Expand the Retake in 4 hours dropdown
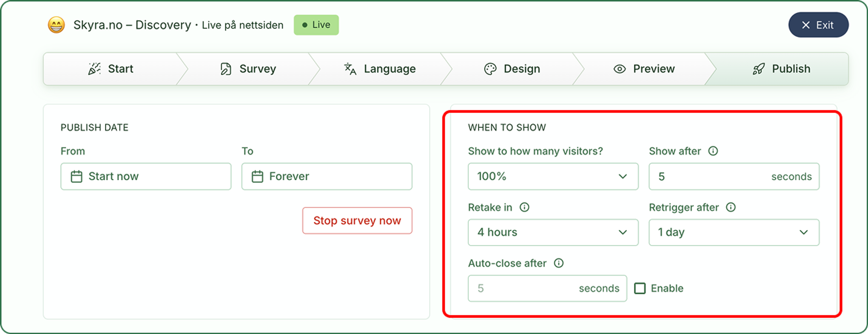Viewport: 868px width, 334px height. tap(553, 232)
